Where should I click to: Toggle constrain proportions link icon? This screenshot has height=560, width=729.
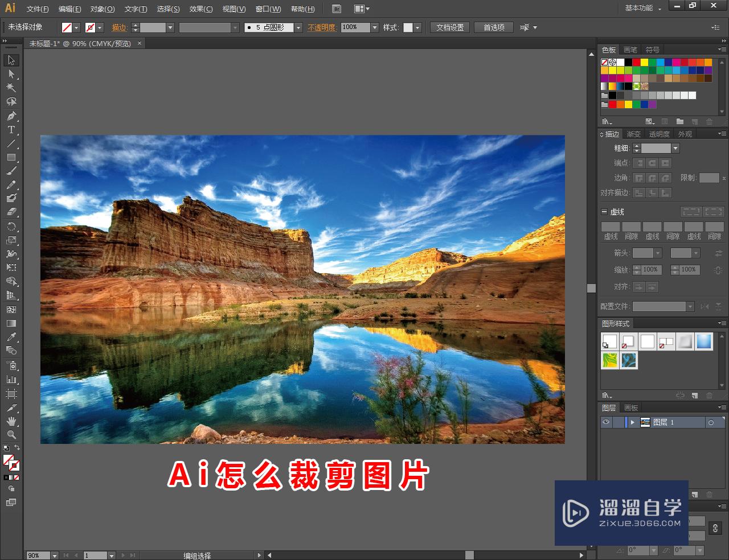pos(715,528)
